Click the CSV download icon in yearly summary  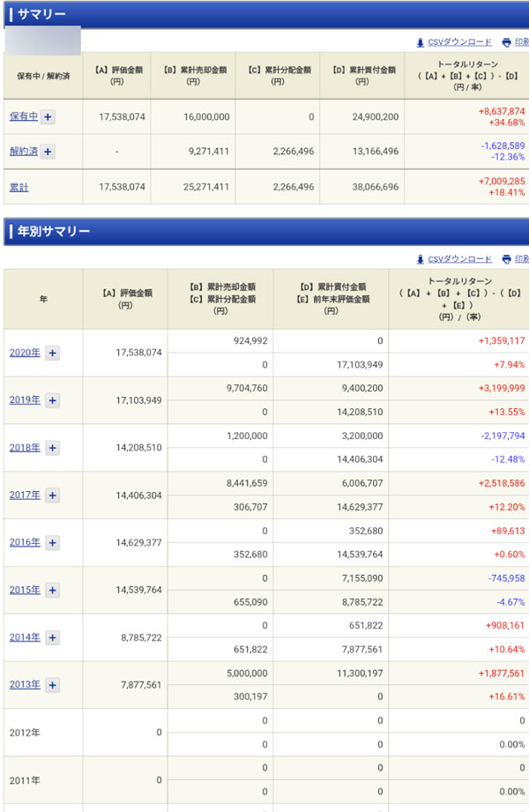pyautogui.click(x=421, y=259)
